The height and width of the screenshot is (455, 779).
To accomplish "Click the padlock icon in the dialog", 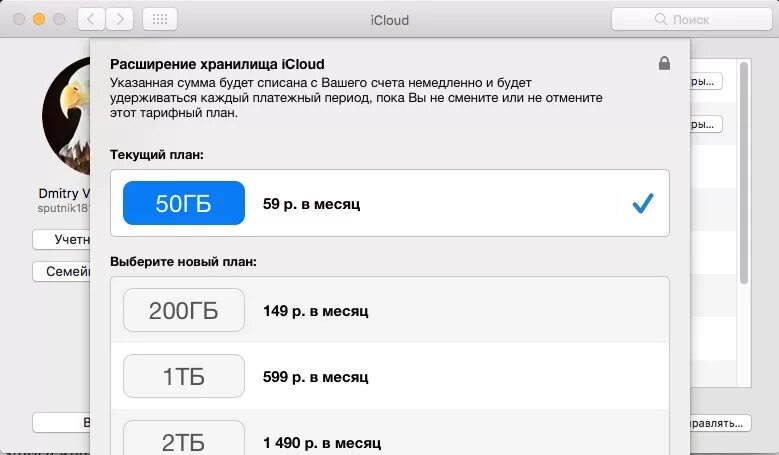I will point(664,63).
